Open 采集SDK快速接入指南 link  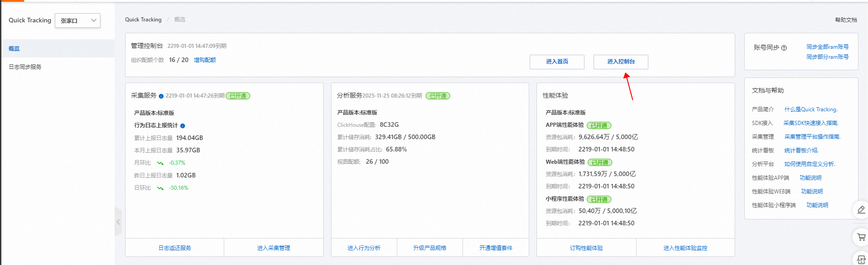coord(811,123)
